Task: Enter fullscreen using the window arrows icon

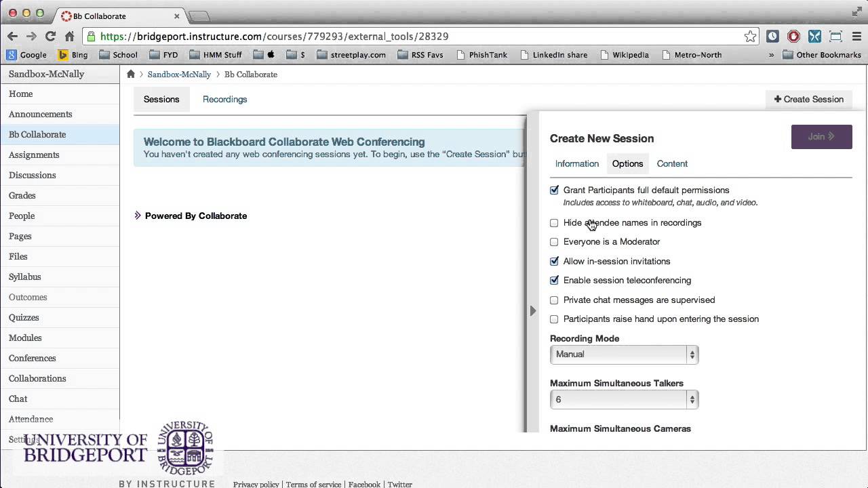Action: (x=856, y=12)
